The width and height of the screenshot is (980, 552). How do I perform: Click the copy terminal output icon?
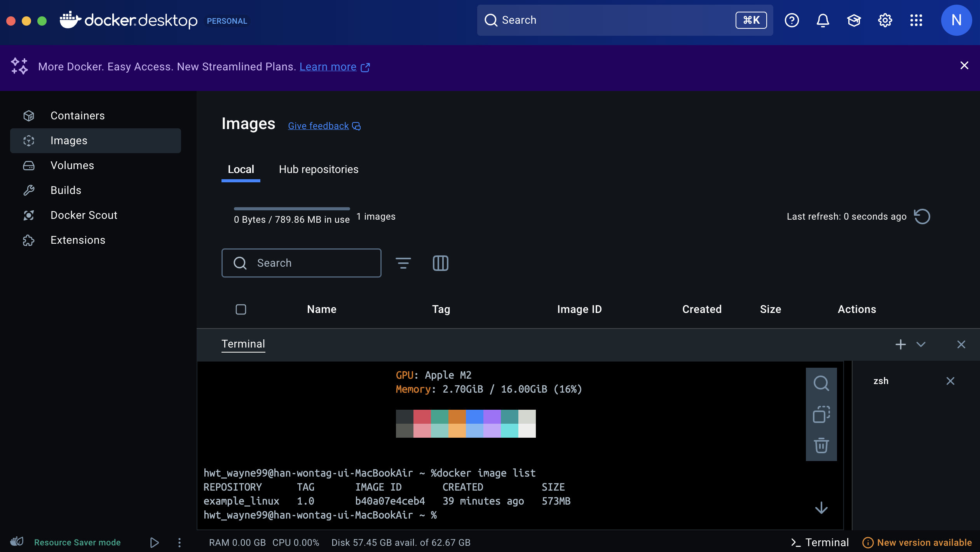(821, 414)
